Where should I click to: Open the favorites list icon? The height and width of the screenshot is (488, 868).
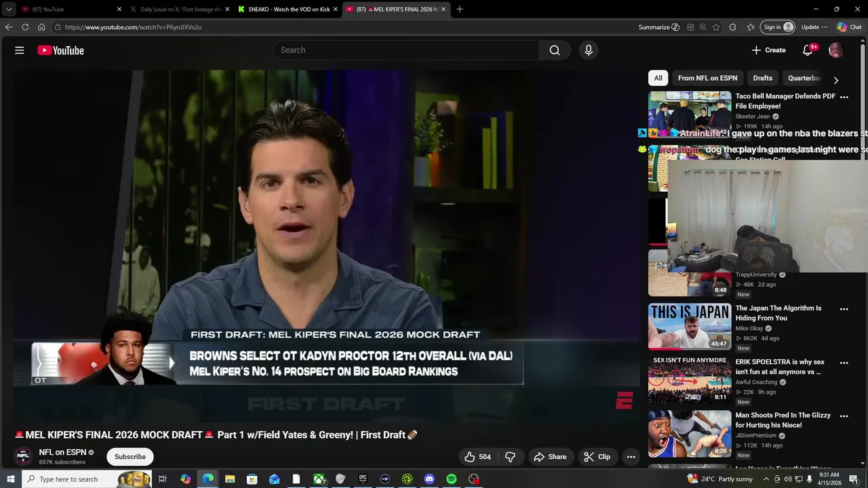tap(751, 27)
